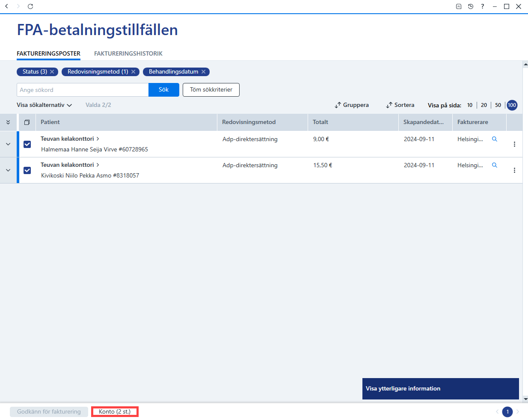
Task: Click the refresh icon in title bar
Action: (x=30, y=6)
